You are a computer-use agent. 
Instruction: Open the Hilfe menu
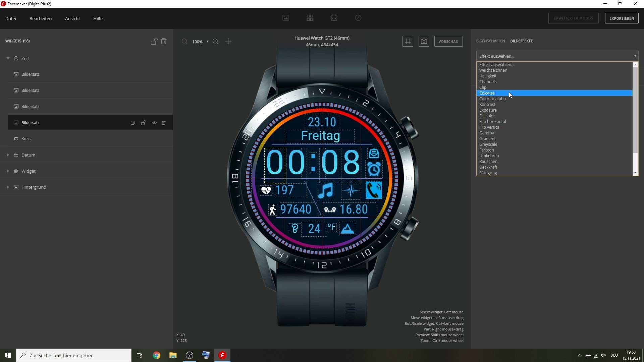coord(98,18)
